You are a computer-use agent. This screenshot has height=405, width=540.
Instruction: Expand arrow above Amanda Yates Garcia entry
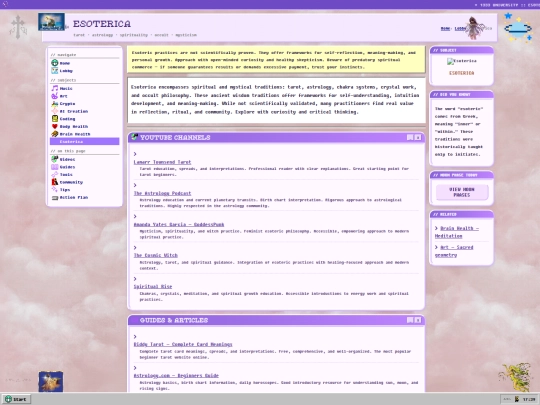135,216
